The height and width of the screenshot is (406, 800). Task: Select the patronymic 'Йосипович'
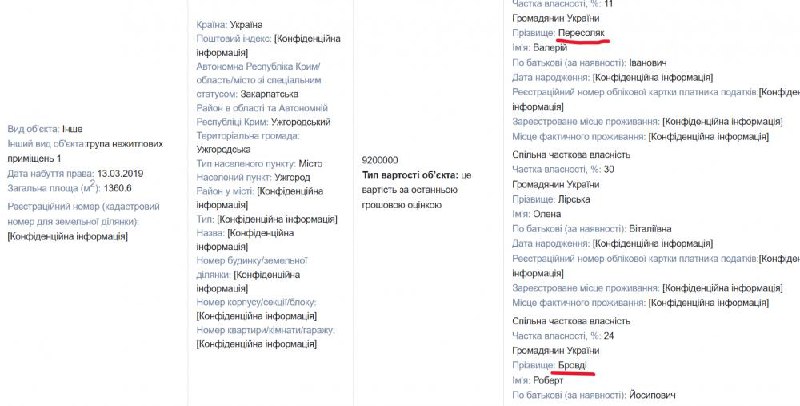pyautogui.click(x=652, y=395)
